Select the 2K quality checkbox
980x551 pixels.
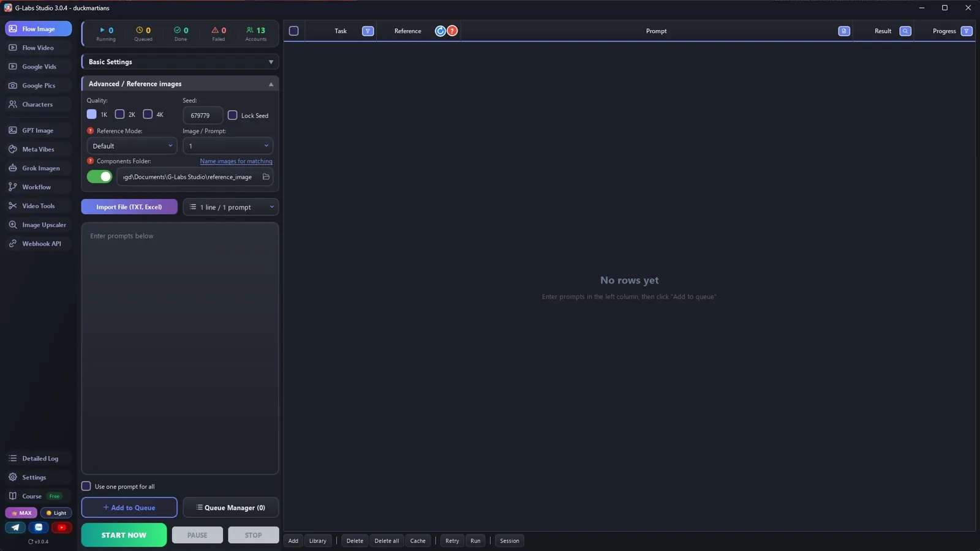(x=120, y=114)
